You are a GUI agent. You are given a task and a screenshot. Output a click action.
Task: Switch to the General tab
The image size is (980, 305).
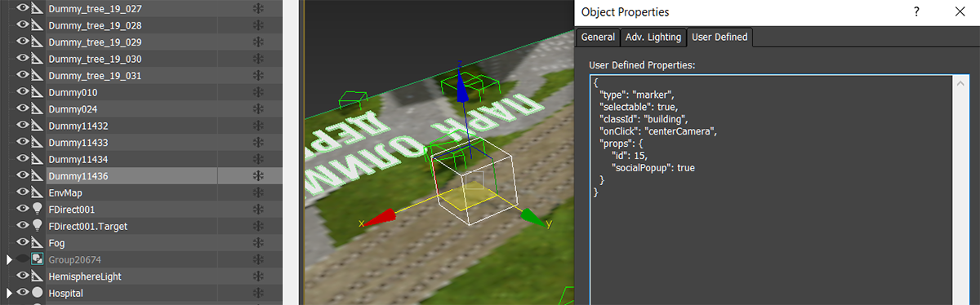point(598,38)
